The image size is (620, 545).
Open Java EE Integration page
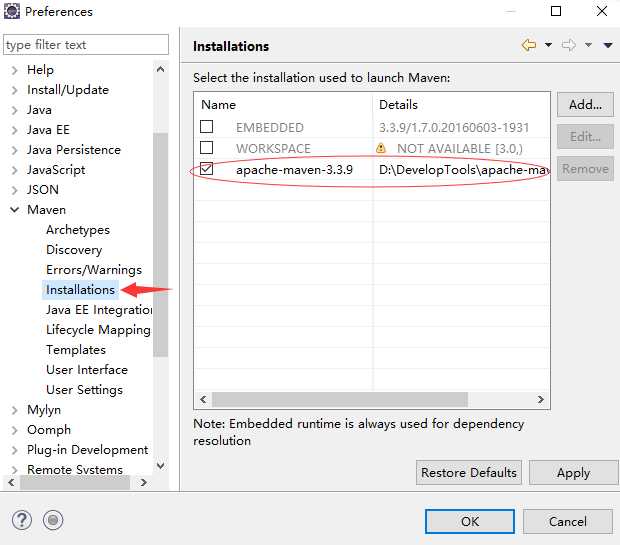click(x=99, y=310)
